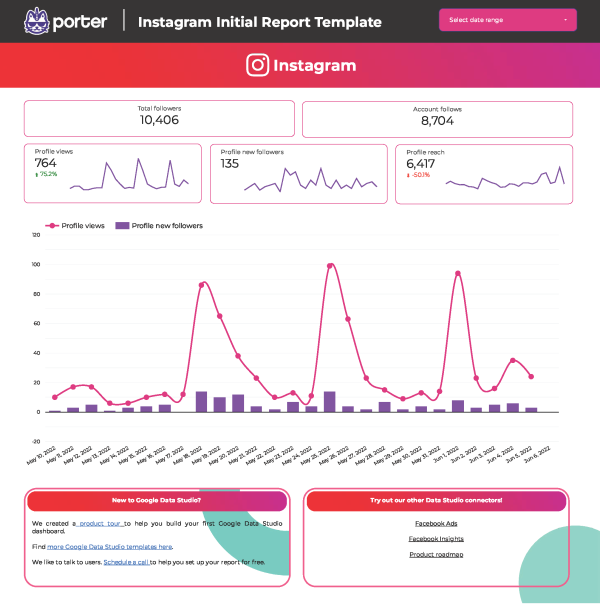Open the Product roadmap link
The width and height of the screenshot is (600, 604).
[436, 554]
